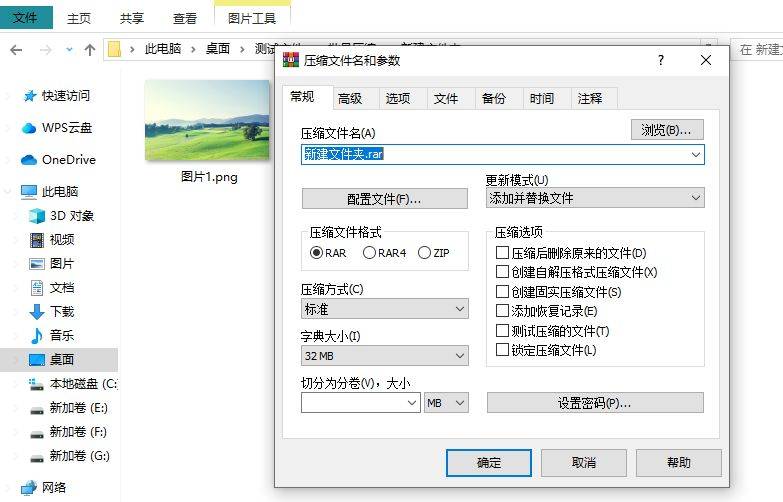783x502 pixels.
Task: Enable 创建自解压格式压缩文件 checkbox
Action: point(502,272)
